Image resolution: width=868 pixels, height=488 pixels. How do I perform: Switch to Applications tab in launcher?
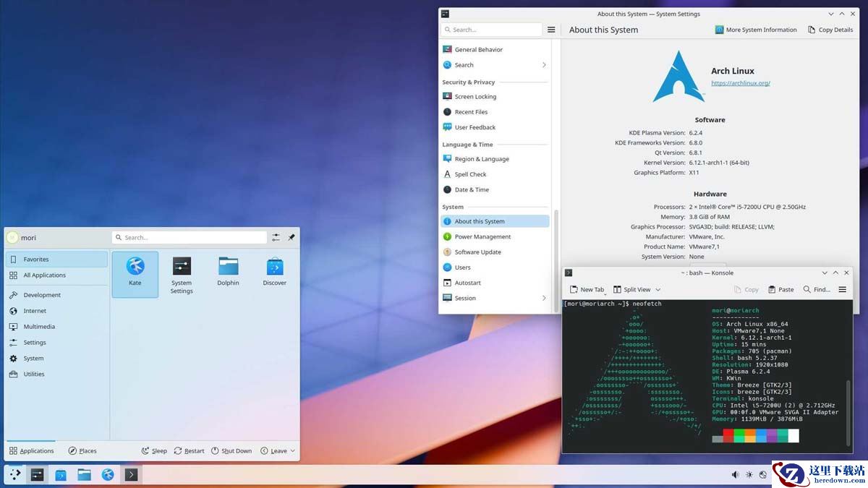pyautogui.click(x=31, y=450)
